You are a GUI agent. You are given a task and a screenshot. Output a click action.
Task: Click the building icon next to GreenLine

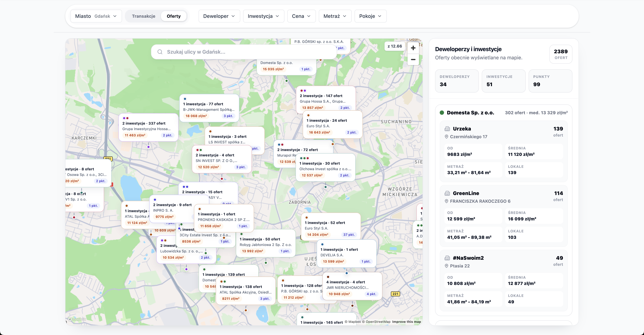tap(447, 193)
